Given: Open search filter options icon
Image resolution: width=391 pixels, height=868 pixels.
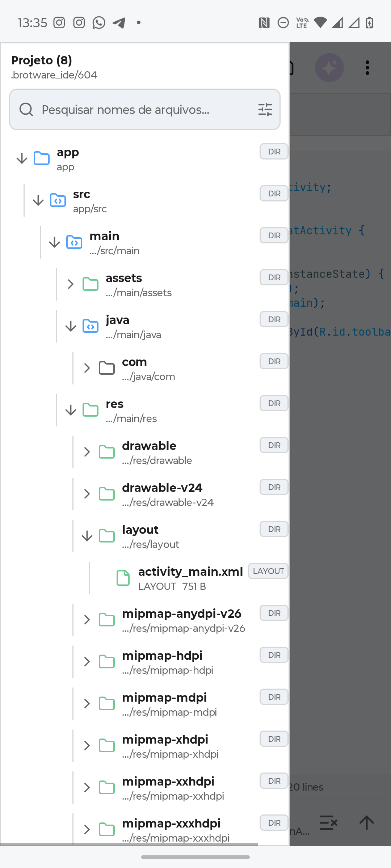Looking at the screenshot, I should coord(265,110).
